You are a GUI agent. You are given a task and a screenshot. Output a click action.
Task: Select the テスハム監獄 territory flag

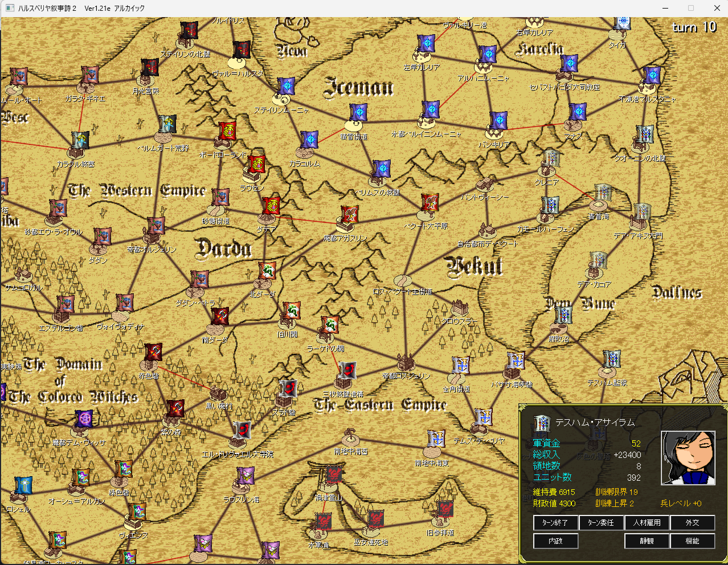[x=612, y=359]
